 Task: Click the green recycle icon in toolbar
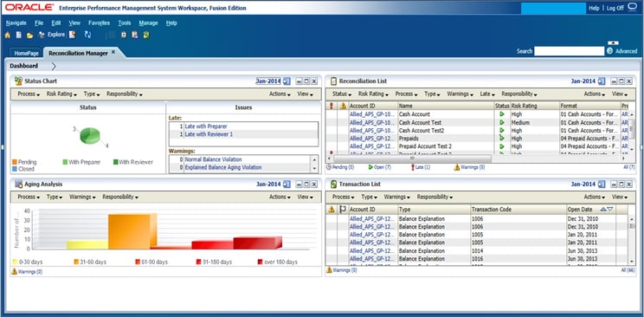click(145, 36)
